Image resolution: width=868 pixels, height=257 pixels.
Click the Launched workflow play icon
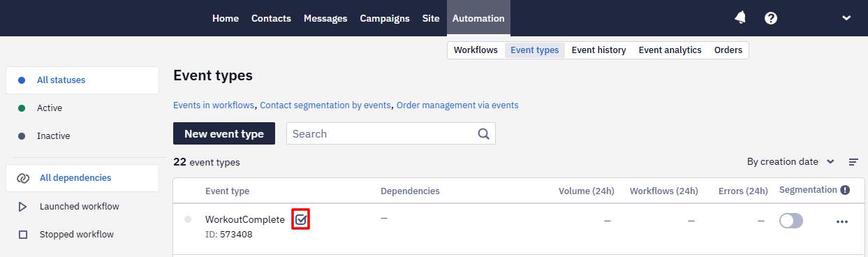[x=22, y=207]
